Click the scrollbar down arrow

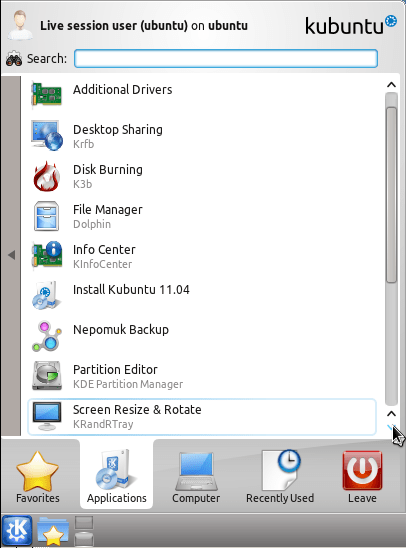click(391, 428)
